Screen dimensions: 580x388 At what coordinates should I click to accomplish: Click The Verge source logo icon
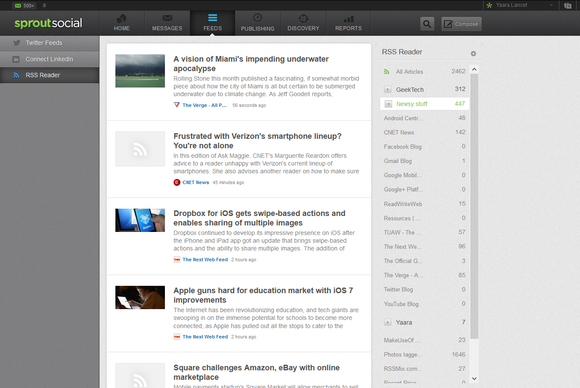tap(177, 105)
